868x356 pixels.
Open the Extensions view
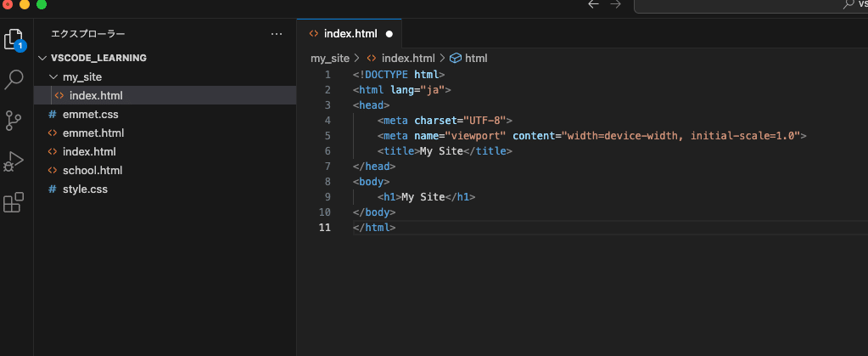tap(14, 202)
